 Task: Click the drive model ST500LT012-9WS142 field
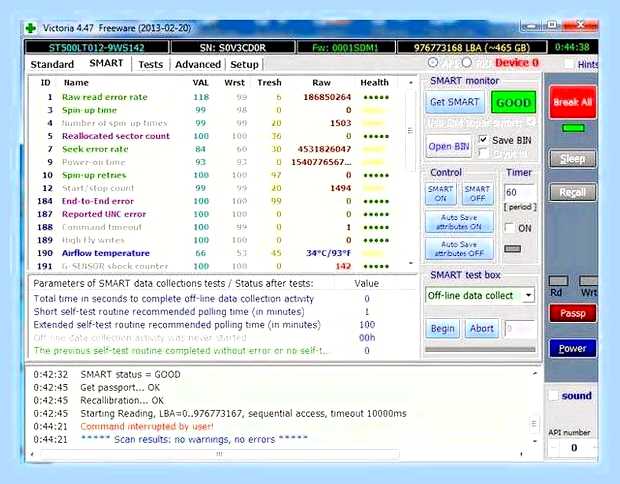click(x=96, y=47)
